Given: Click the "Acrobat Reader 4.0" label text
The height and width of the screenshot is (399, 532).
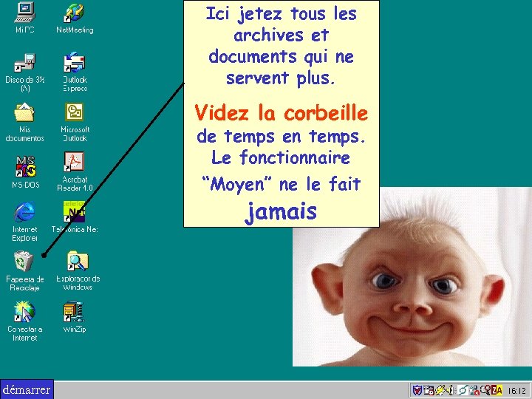Looking at the screenshot, I should pos(75,183).
